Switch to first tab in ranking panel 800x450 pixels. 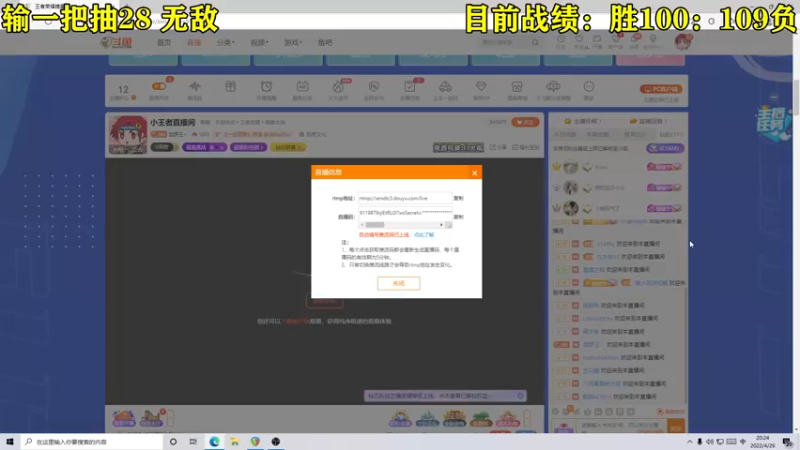(x=565, y=135)
